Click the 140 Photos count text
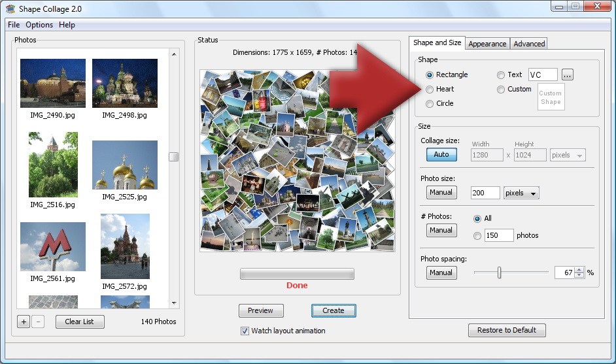This screenshot has width=616, height=364. click(158, 322)
